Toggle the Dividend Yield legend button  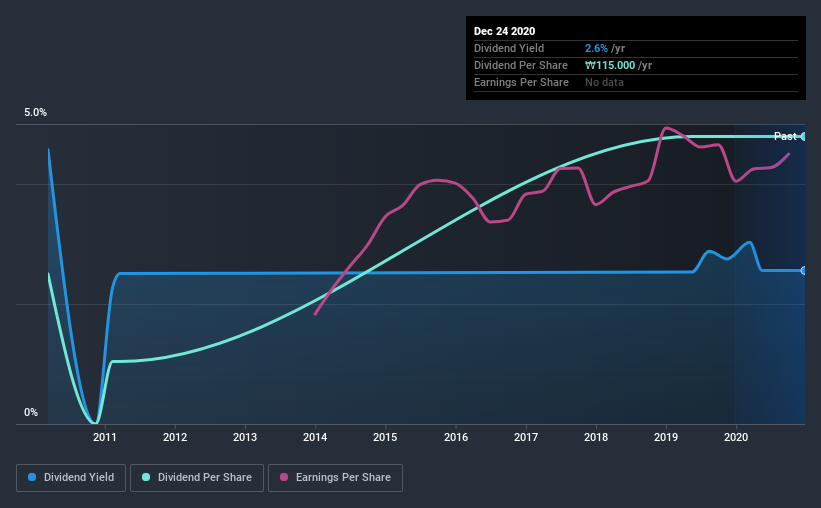point(71,478)
